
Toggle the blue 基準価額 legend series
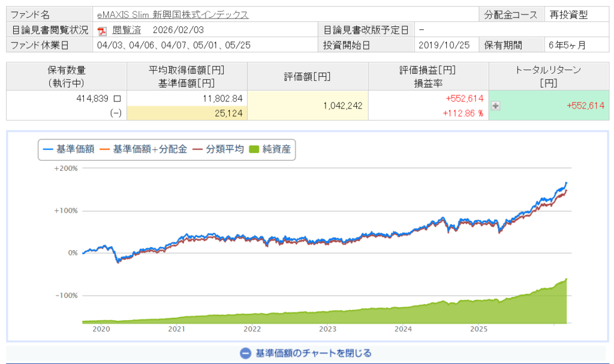coord(69,149)
